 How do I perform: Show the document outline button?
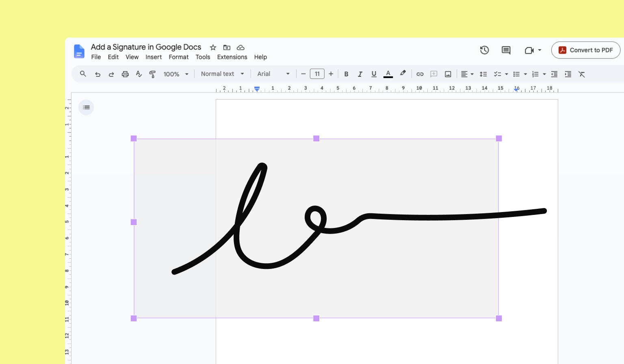coord(86,107)
